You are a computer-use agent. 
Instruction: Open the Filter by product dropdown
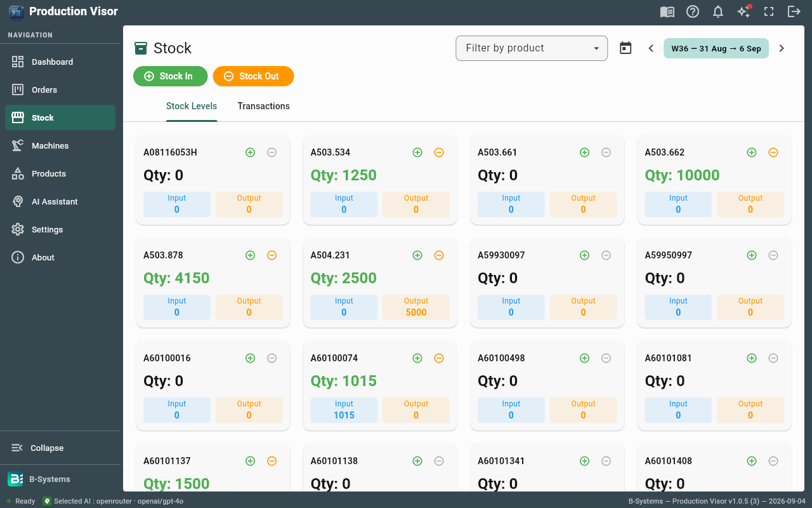532,48
